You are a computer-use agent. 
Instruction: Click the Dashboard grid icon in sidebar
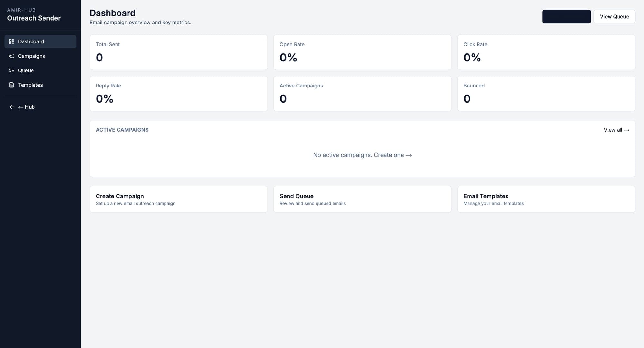coord(12,41)
